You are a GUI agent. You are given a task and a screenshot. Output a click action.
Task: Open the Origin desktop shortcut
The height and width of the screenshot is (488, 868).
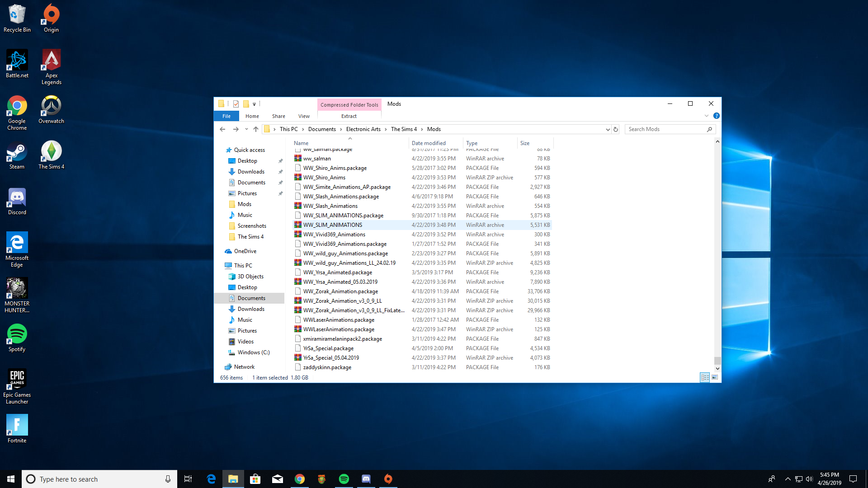click(x=51, y=19)
